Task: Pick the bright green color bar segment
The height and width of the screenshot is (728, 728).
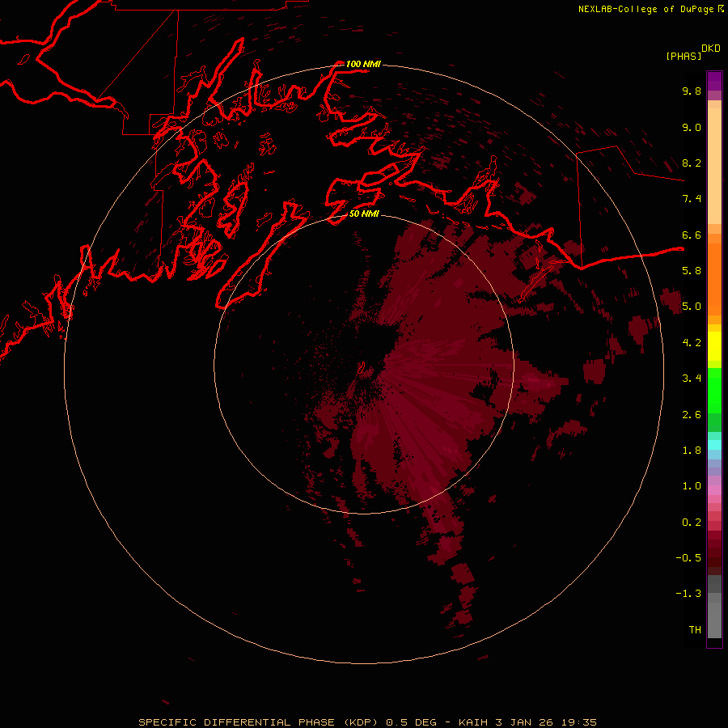Action: pos(714,391)
